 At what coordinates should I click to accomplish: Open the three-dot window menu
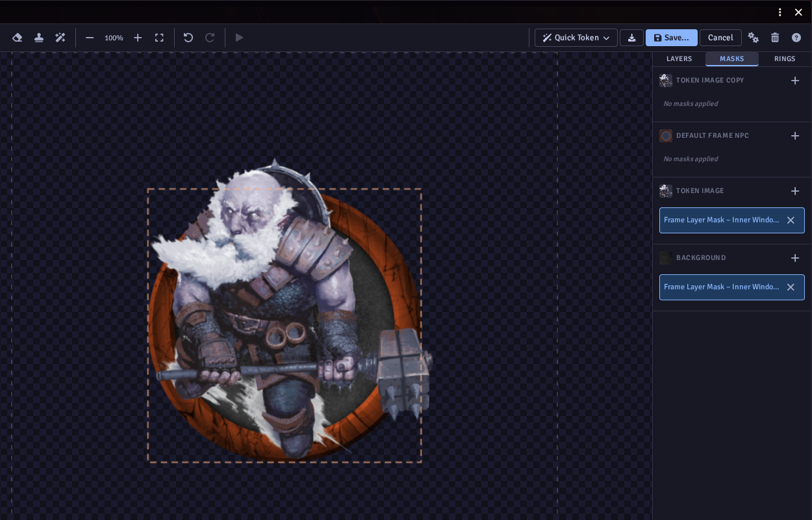pyautogui.click(x=780, y=12)
